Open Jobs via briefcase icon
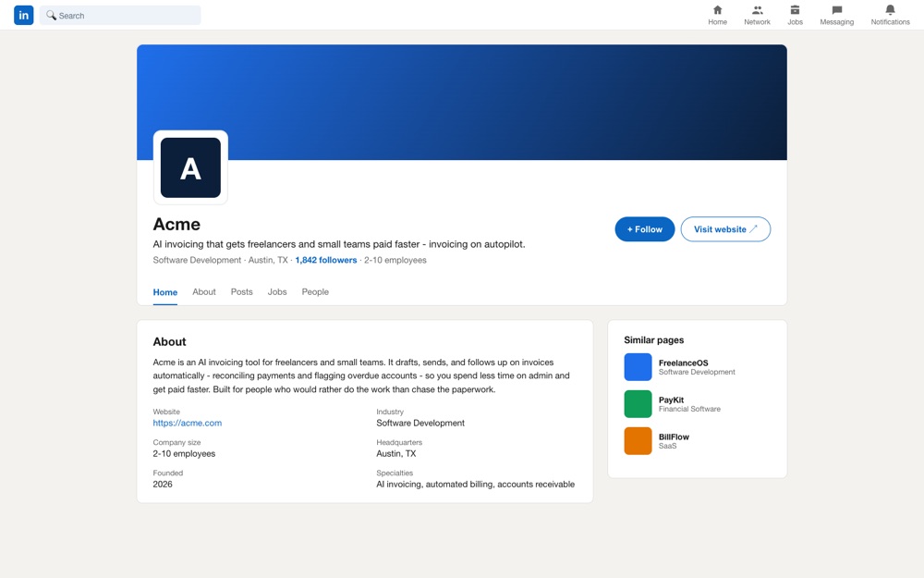 tap(795, 10)
